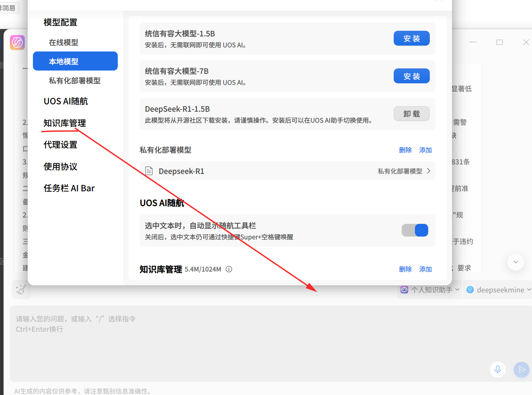532x395 pixels.
Task: Click the microphone voice input icon
Action: [x=498, y=370]
